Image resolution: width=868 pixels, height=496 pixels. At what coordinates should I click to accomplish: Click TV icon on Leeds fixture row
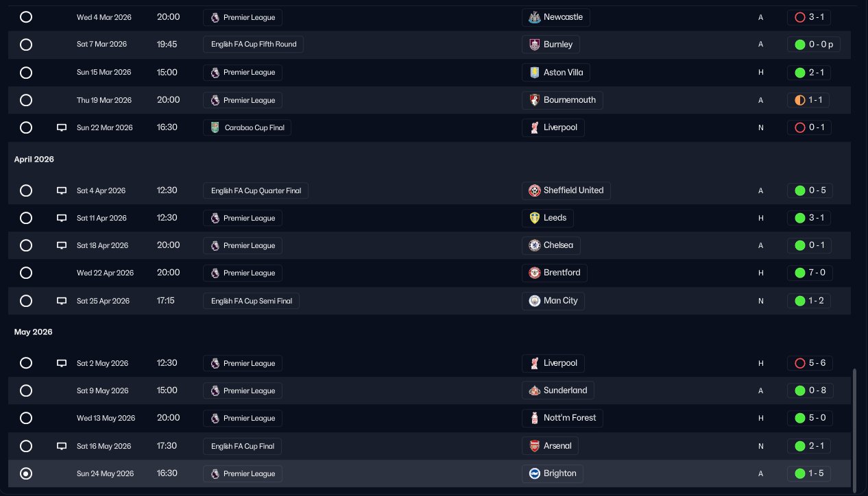click(61, 218)
